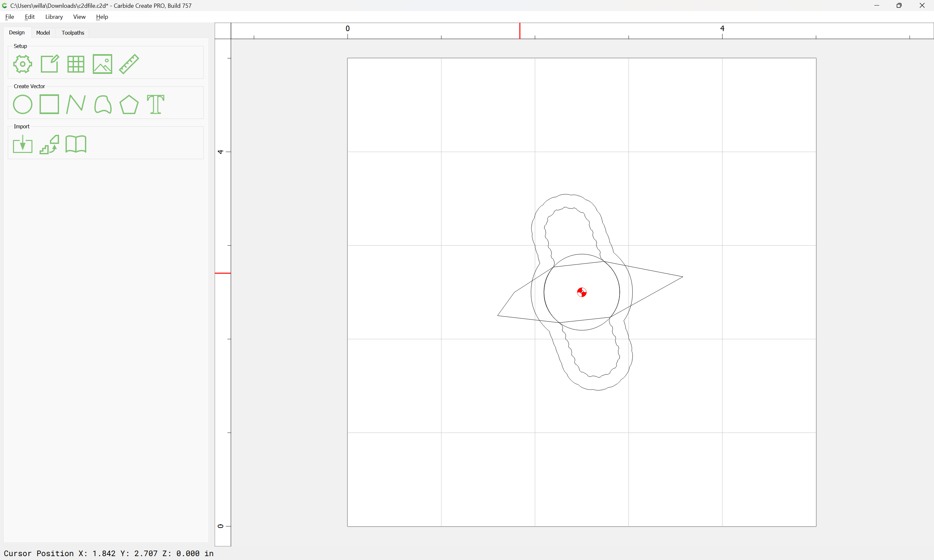Close the Carbide Create window
Viewport: 934px width, 560px height.
(922, 6)
